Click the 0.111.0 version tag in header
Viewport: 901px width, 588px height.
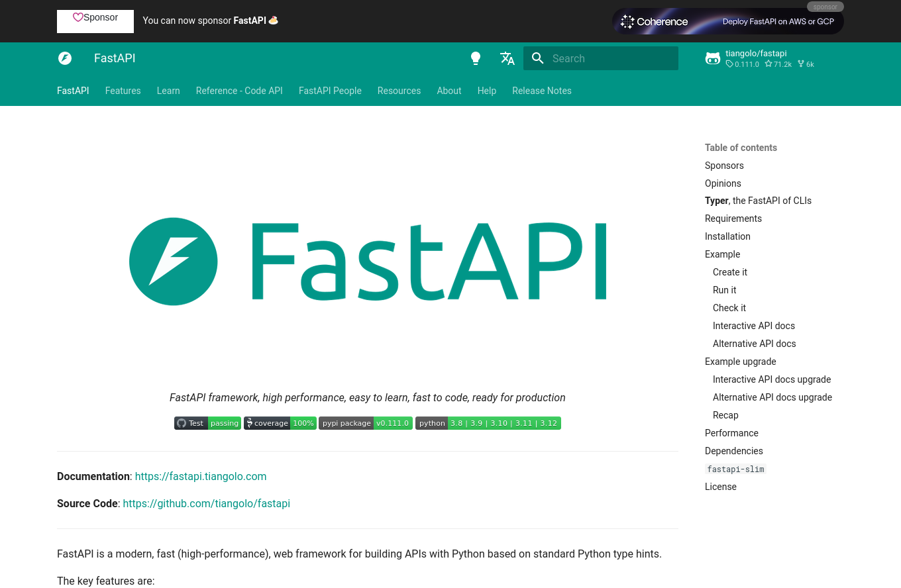click(x=743, y=64)
